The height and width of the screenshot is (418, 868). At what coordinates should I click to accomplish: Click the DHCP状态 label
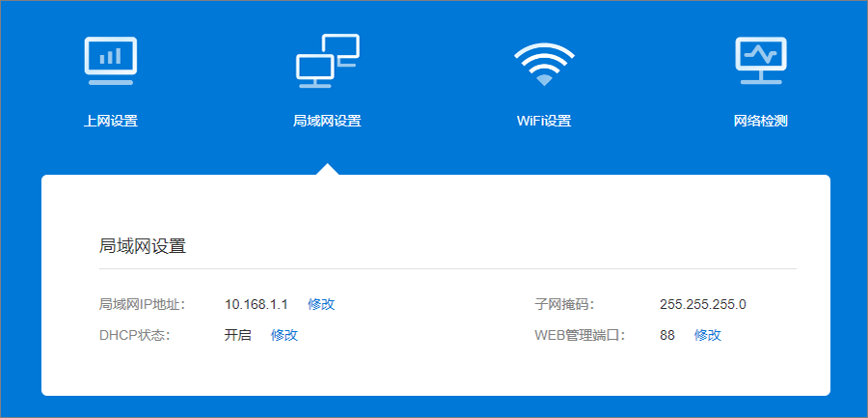[x=134, y=335]
